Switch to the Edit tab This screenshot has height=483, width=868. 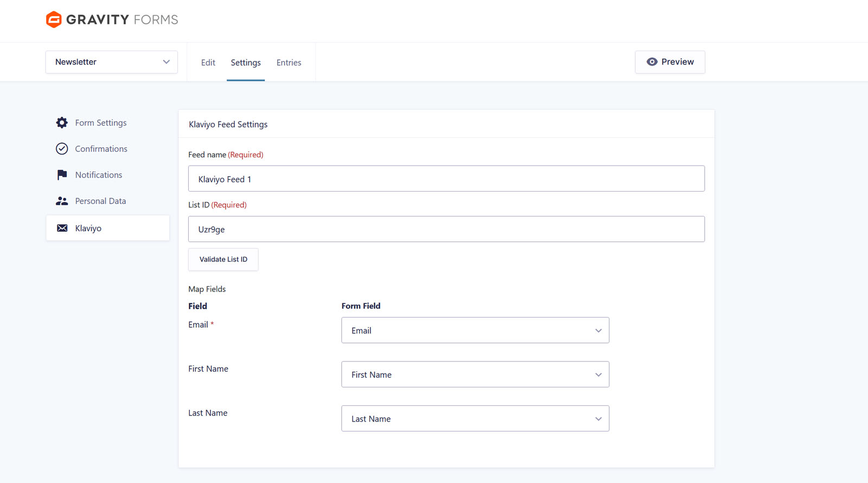coord(208,62)
